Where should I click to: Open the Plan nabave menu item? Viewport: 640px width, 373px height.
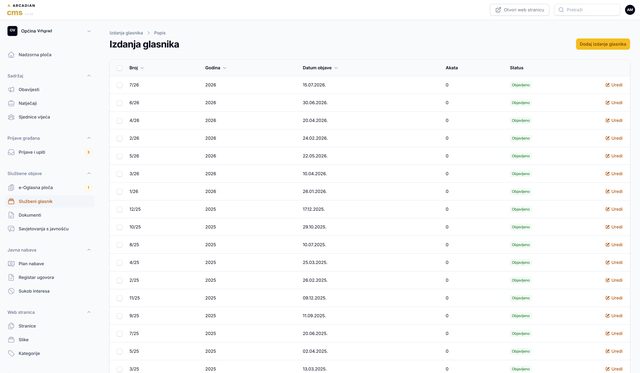click(50, 264)
